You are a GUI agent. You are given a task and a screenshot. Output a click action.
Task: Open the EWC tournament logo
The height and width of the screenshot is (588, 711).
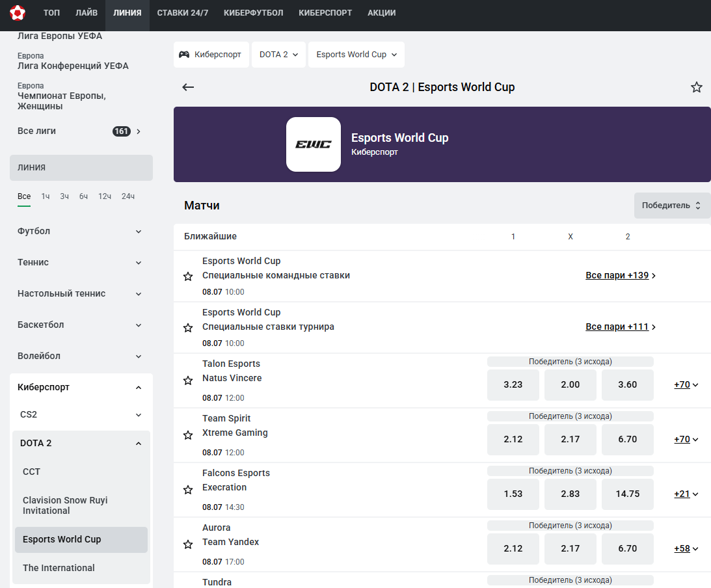[314, 144]
